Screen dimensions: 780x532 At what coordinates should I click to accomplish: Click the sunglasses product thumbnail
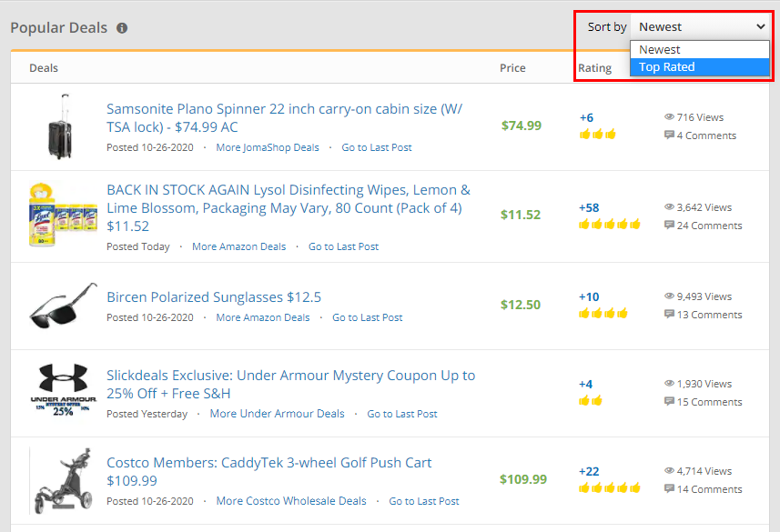point(63,306)
